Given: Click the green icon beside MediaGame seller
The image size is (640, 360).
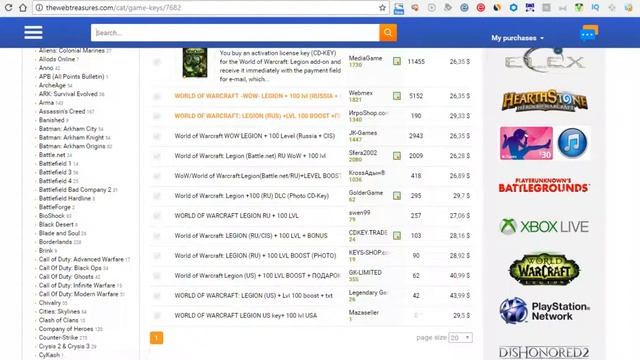Looking at the screenshot, I should point(397,61).
